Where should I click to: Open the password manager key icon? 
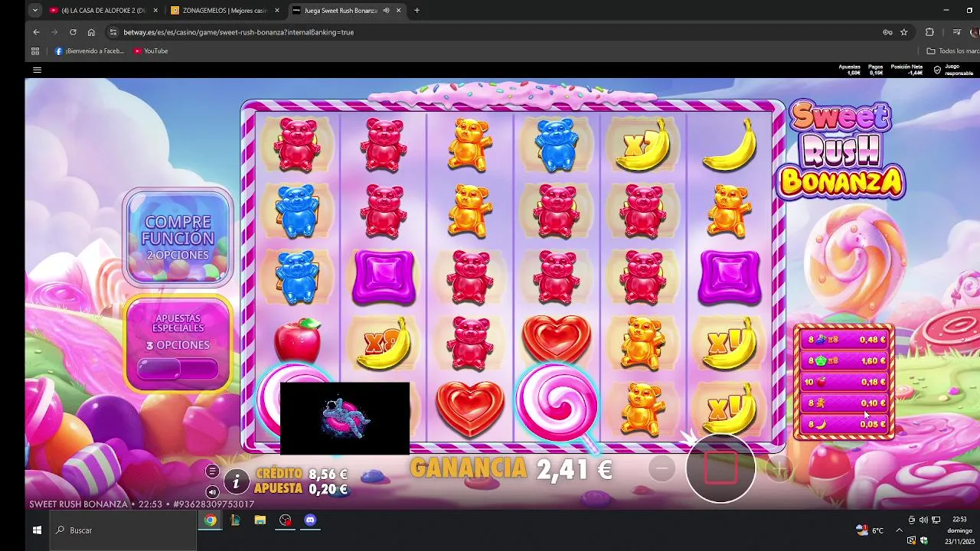pos(887,32)
